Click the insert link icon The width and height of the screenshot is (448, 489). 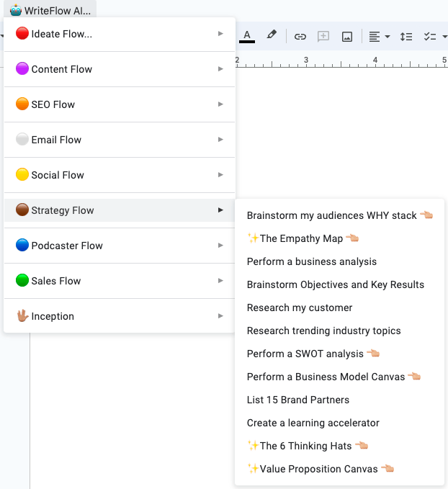(x=300, y=37)
